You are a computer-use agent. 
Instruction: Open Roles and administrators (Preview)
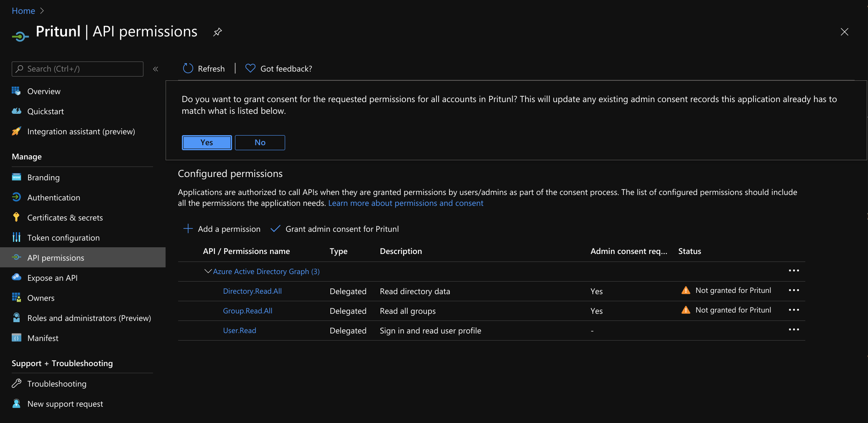coord(89,318)
